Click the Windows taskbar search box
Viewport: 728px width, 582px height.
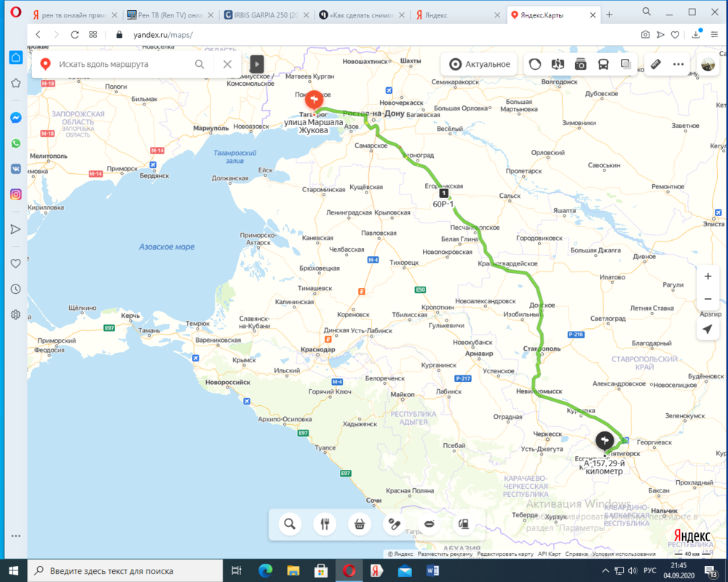point(125,571)
